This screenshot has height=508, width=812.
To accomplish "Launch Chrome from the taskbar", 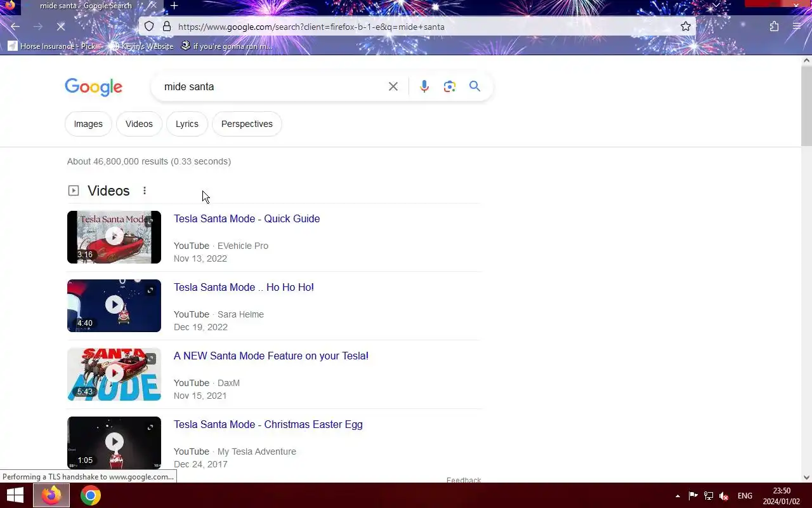I will 90,495.
